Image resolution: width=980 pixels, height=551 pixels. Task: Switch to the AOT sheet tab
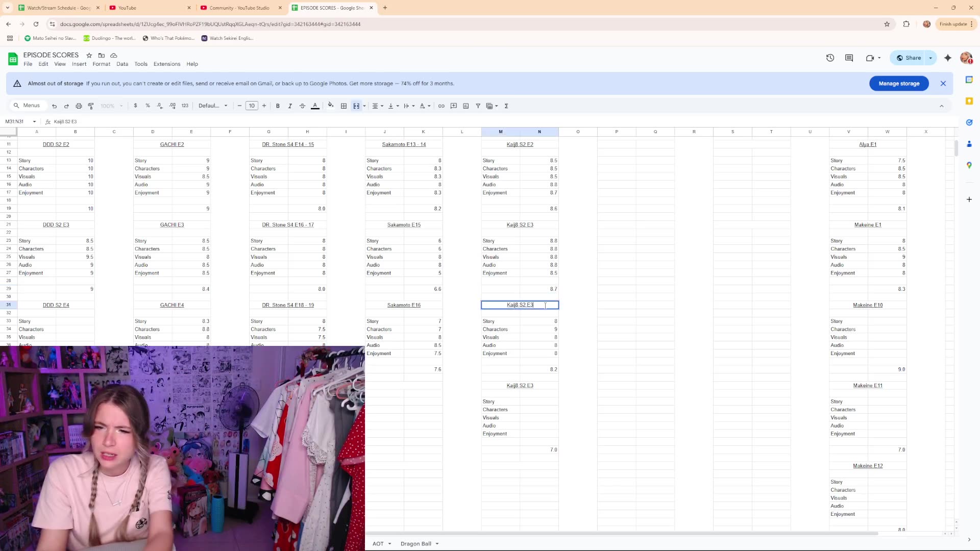(x=378, y=544)
